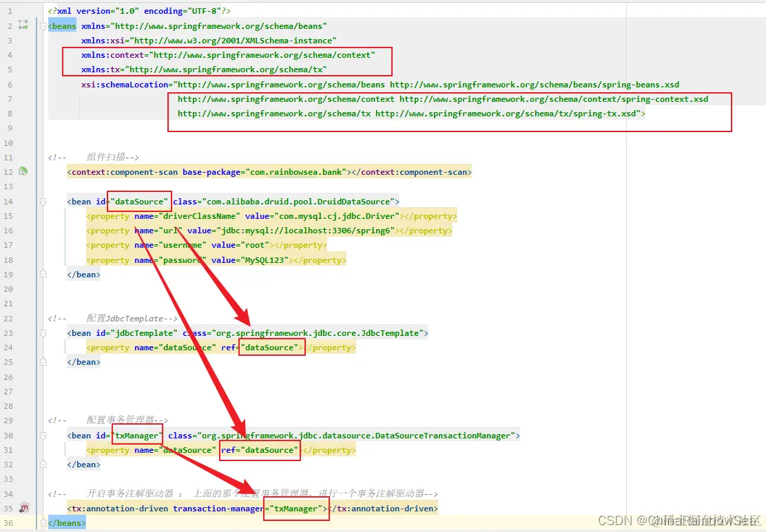Click the base-package value com.rainbowsea.bank

point(296,172)
